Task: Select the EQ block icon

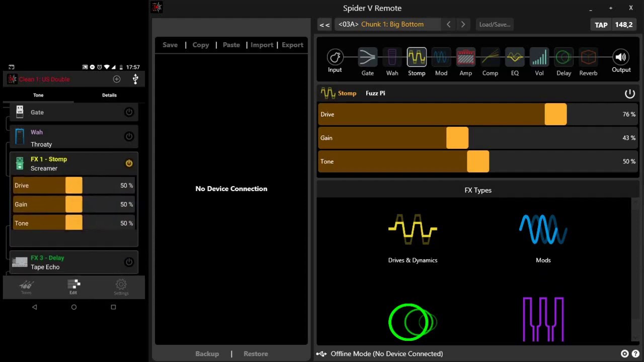Action: pos(515,57)
